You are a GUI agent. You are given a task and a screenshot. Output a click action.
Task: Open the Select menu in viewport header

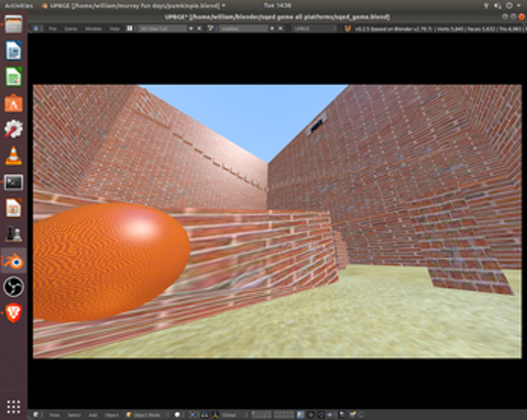click(x=74, y=415)
